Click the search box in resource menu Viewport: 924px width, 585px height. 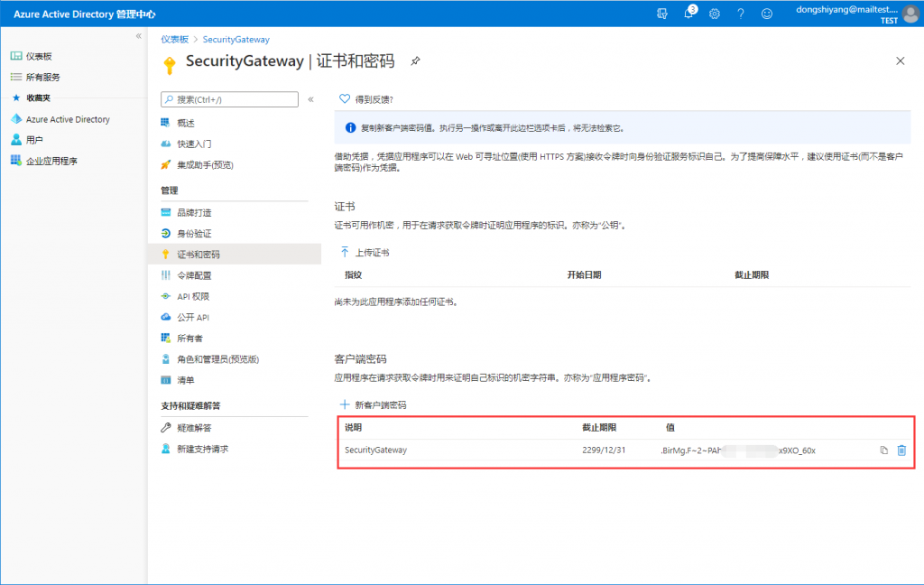tap(229, 99)
